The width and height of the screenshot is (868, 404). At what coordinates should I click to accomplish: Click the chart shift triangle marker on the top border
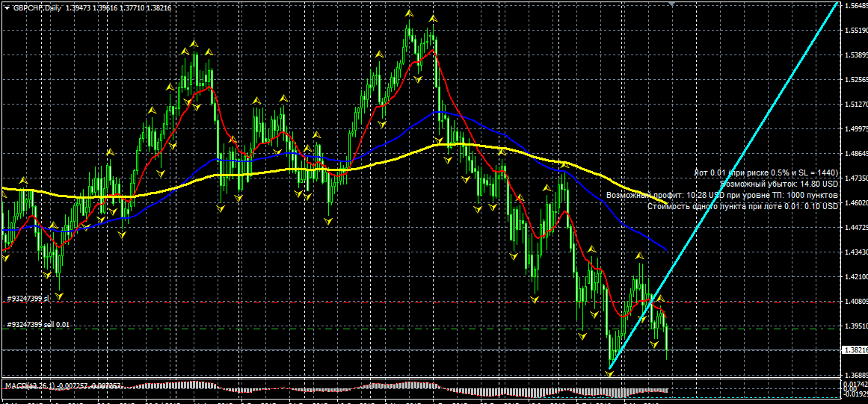(x=671, y=4)
